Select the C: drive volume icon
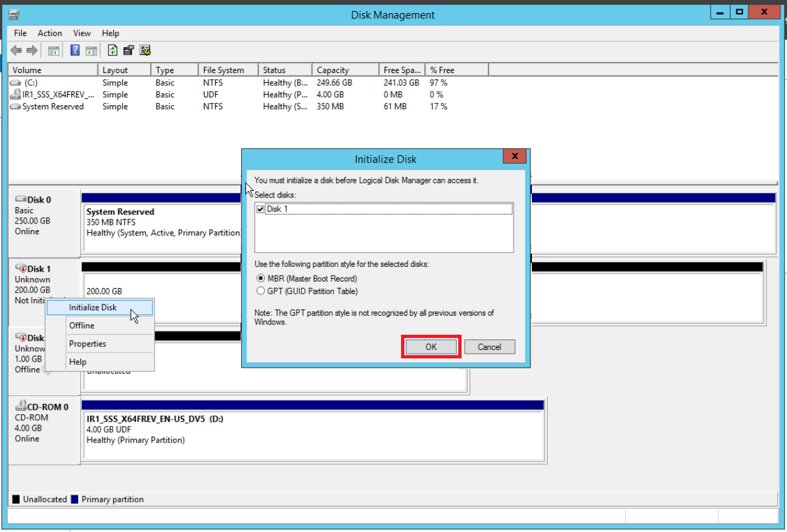Image resolution: width=787 pixels, height=532 pixels. coord(16,83)
